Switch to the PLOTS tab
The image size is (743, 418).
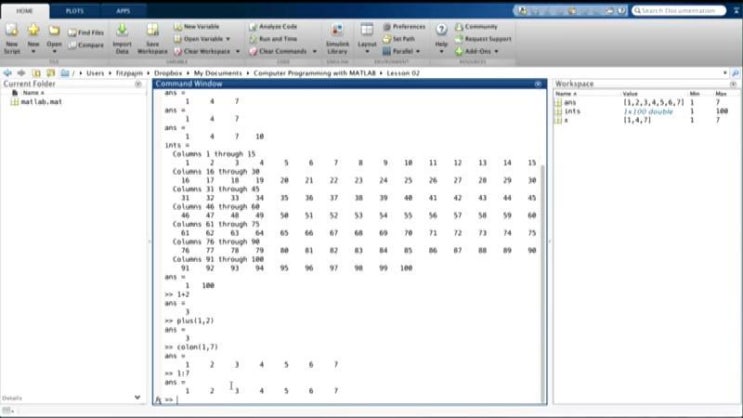tap(74, 11)
